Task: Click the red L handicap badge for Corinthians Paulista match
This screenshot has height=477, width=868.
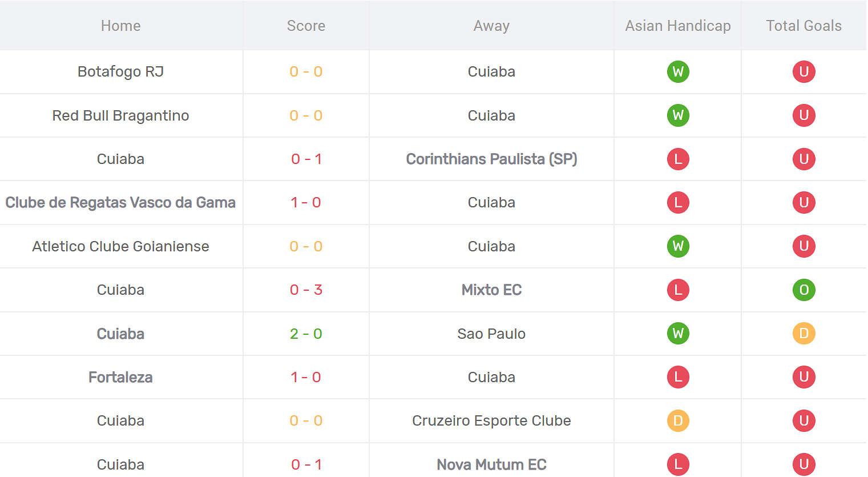Action: 678,159
